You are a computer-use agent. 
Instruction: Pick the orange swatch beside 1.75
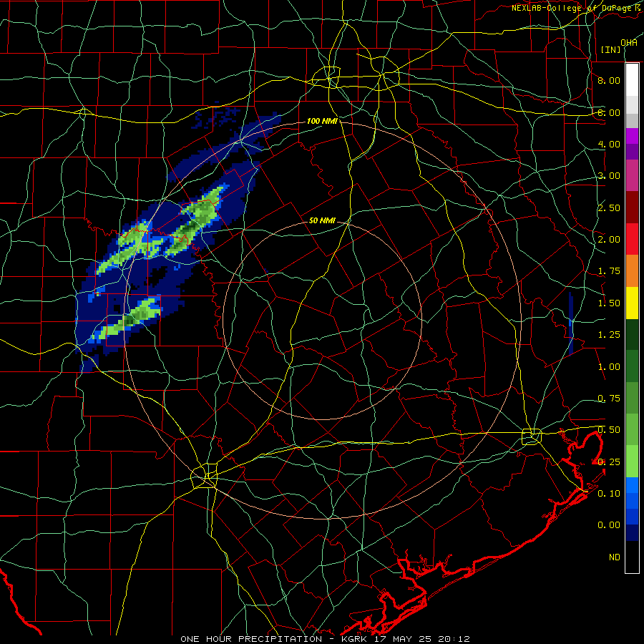coord(632,271)
